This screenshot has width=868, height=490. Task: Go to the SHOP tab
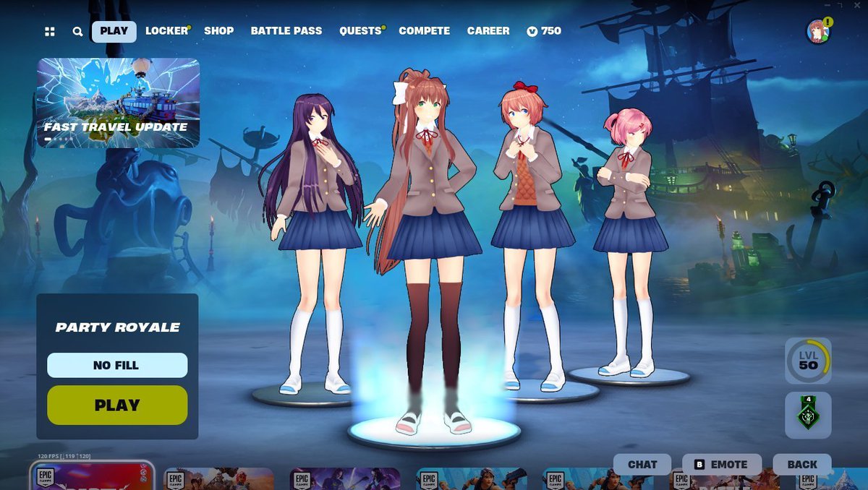pos(218,31)
